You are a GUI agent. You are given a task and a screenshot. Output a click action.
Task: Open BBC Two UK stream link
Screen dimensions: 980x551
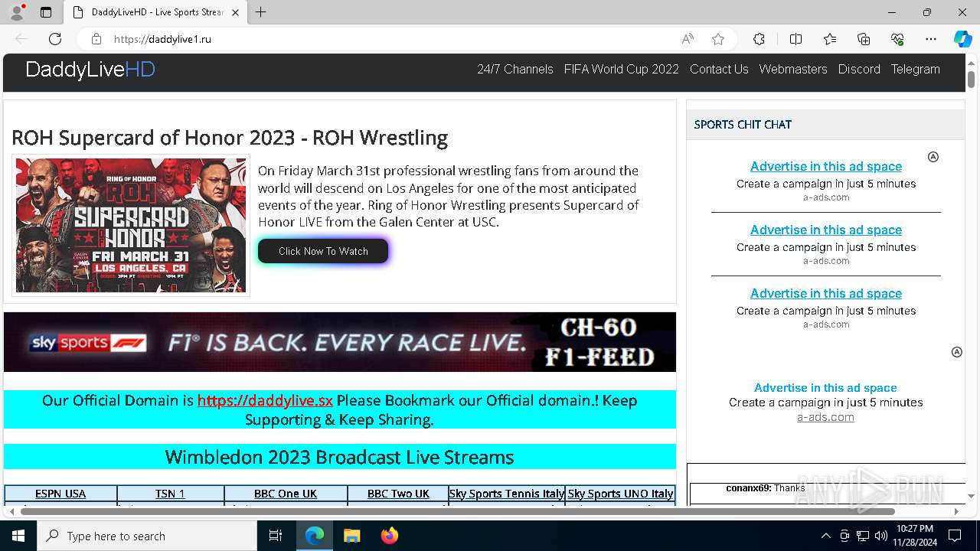coord(398,494)
